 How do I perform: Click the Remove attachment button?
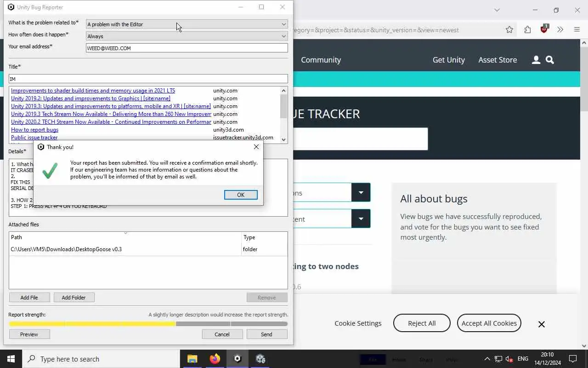266,298
